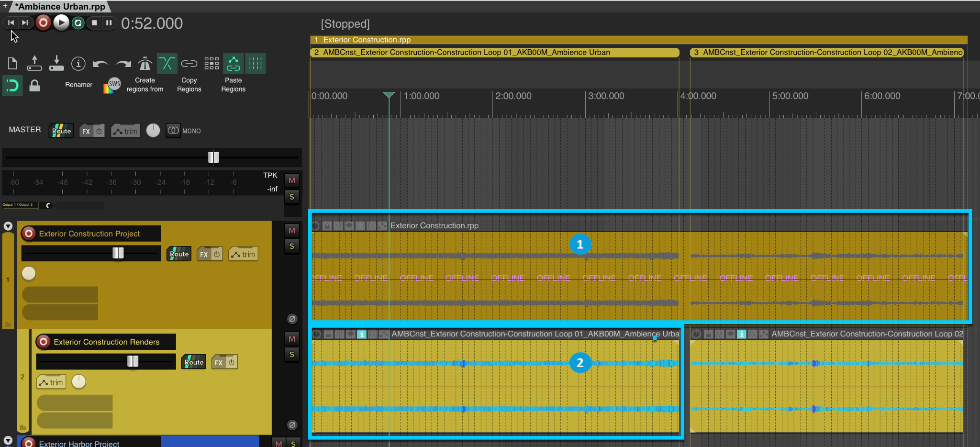The height and width of the screenshot is (447, 980).
Task: Toggle the lock icon in toolbar
Action: click(x=34, y=86)
